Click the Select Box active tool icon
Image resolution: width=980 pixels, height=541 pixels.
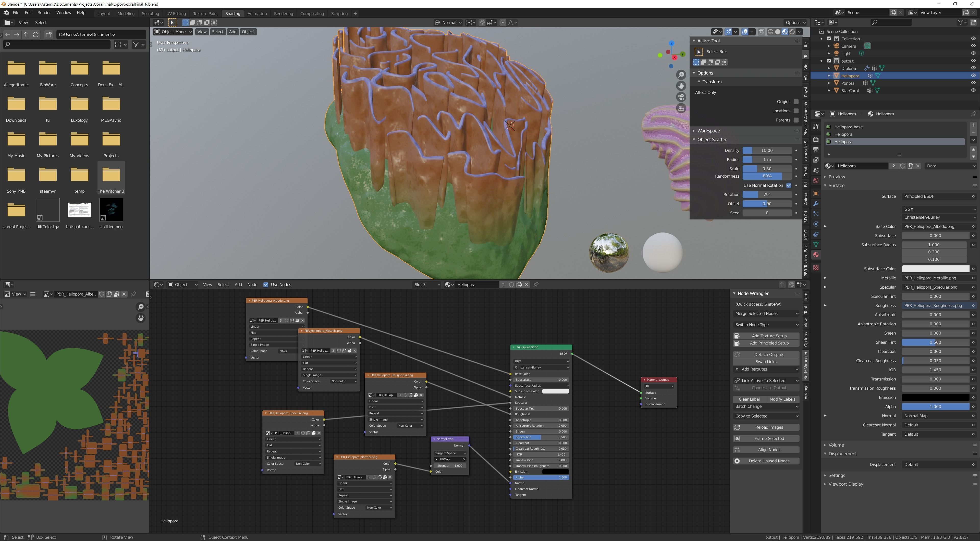click(x=699, y=52)
